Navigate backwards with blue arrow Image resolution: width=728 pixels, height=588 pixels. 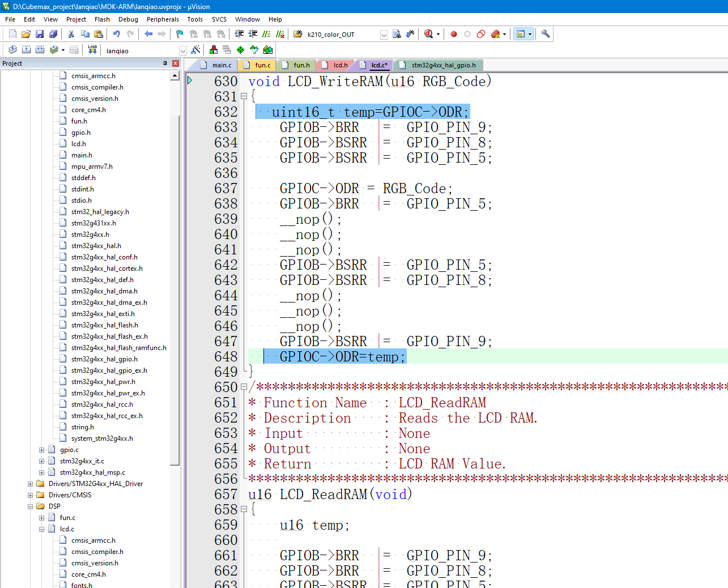point(148,34)
